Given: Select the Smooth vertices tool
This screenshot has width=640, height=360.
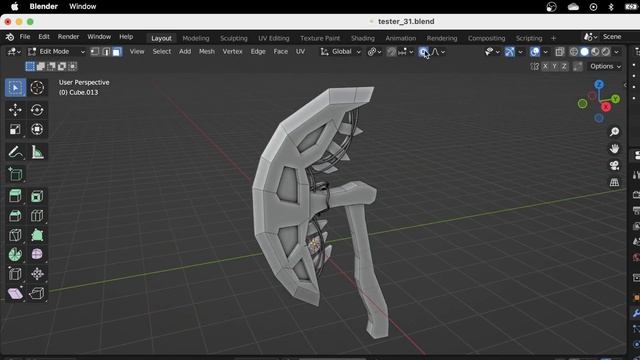Looking at the screenshot, I should [x=37, y=254].
